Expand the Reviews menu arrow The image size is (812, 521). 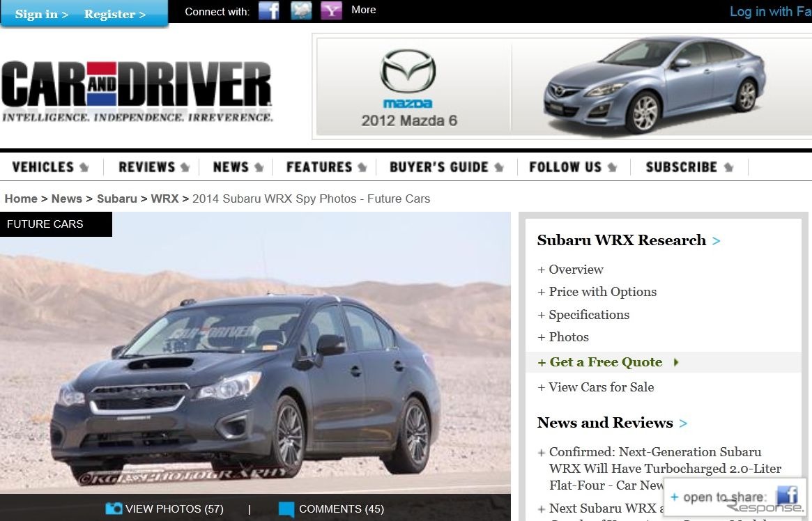tap(185, 167)
